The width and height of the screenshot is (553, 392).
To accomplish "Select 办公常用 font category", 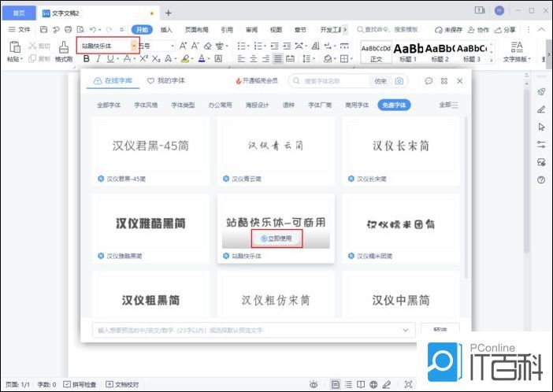I will 220,105.
